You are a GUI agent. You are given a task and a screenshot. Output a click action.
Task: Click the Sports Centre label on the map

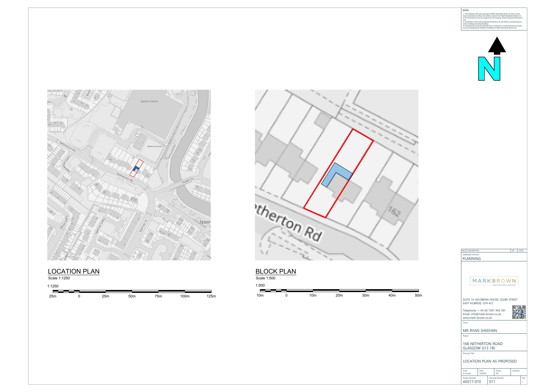pyautogui.click(x=149, y=101)
